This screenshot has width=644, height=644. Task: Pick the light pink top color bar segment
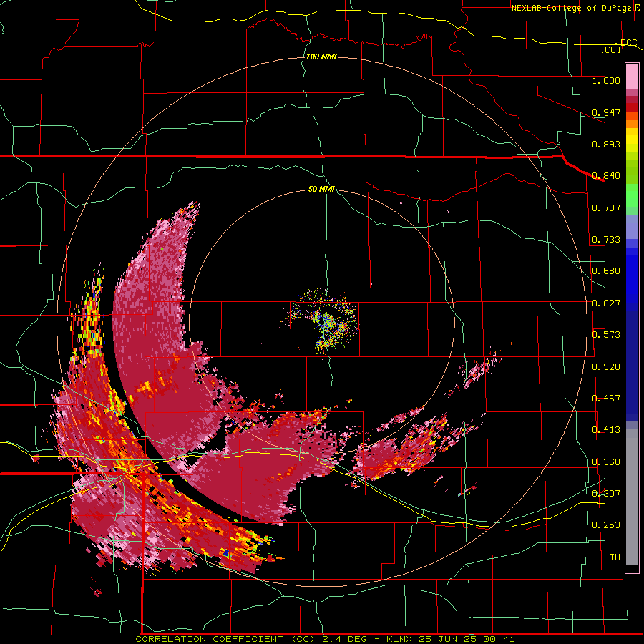coord(632,77)
